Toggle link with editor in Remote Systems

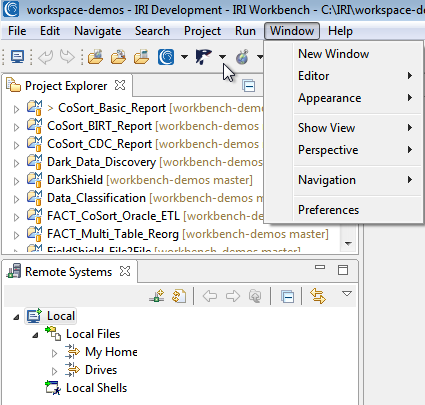coord(318,296)
